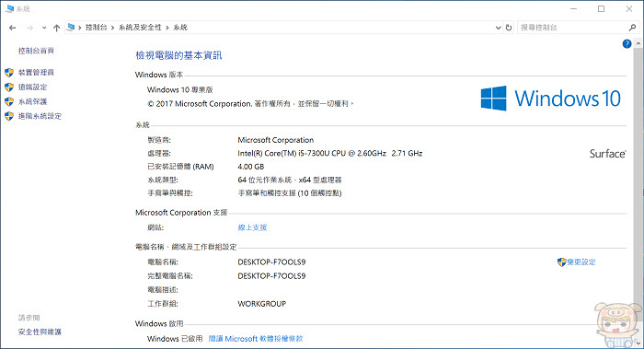Go up one level with up arrow
Viewport: 644px width, 349px height.
click(x=56, y=28)
